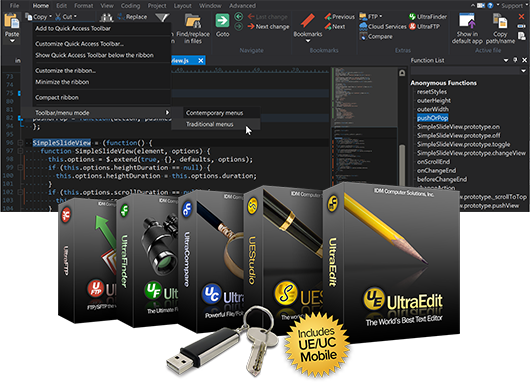This screenshot has width=530, height=382.
Task: Click the Replace icon
Action: 122,17
